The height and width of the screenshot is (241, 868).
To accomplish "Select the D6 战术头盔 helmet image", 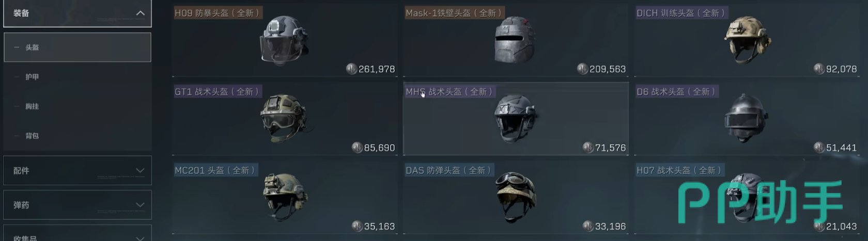I will click(x=746, y=118).
